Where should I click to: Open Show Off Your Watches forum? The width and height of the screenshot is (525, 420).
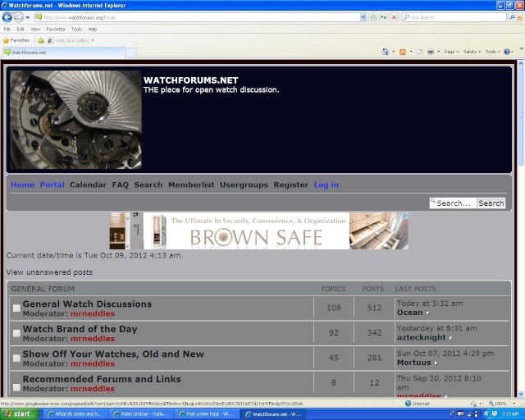[113, 354]
